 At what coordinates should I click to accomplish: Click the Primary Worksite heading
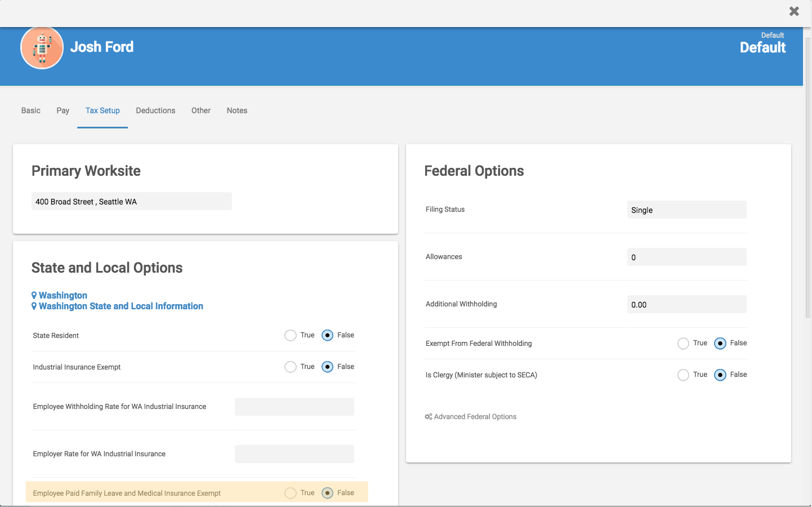tap(86, 171)
